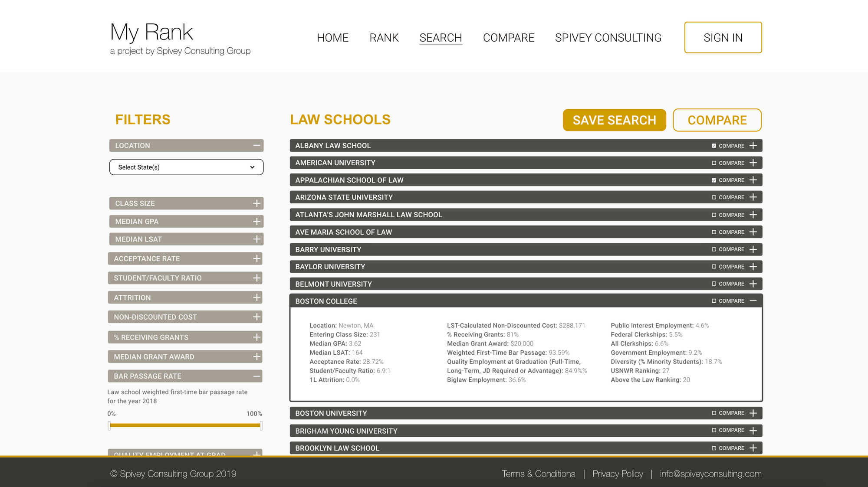868x487 pixels.
Task: Check Compare box for American University
Action: pyautogui.click(x=714, y=163)
